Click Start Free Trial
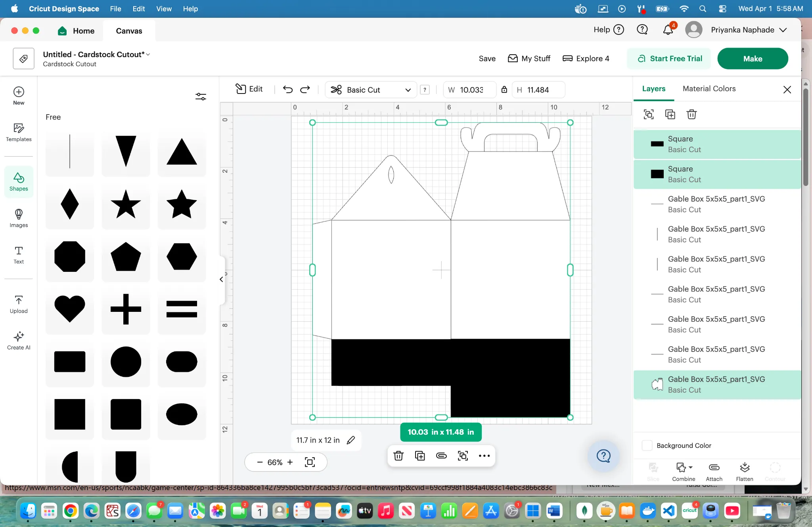Viewport: 812px width, 527px height. point(669,59)
